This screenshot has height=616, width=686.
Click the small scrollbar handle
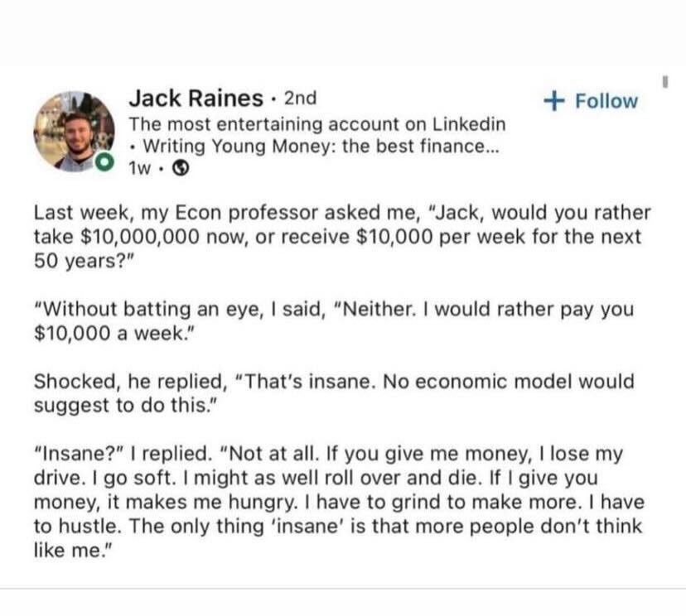[x=665, y=82]
